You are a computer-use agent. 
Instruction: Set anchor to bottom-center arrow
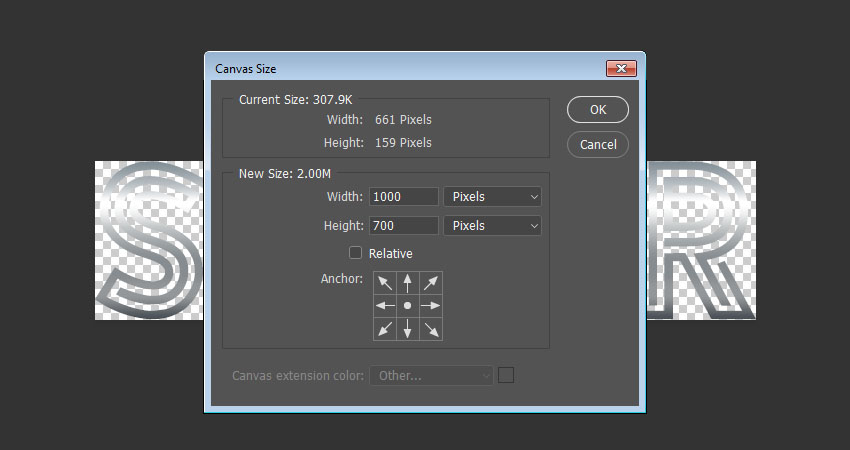pyautogui.click(x=408, y=328)
